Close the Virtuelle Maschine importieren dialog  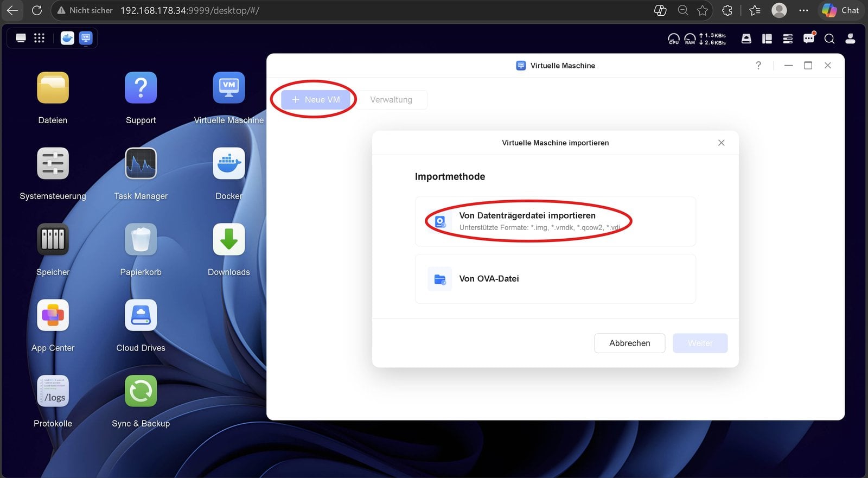click(x=722, y=143)
